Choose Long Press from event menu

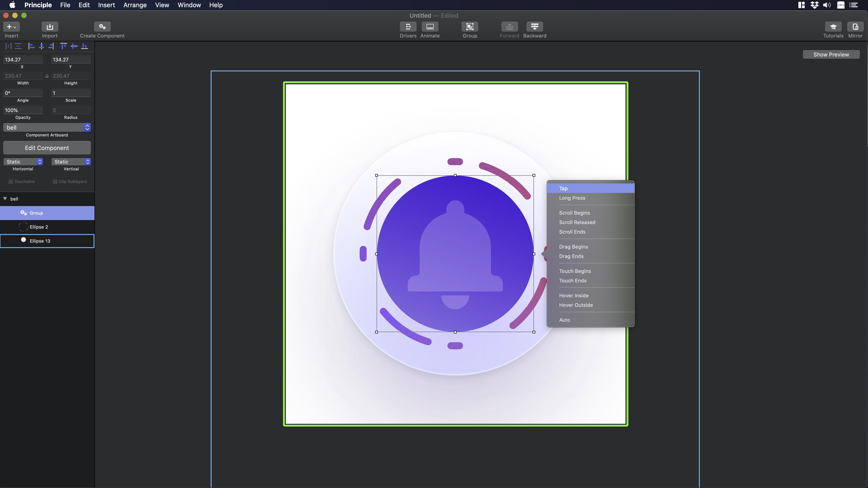572,198
